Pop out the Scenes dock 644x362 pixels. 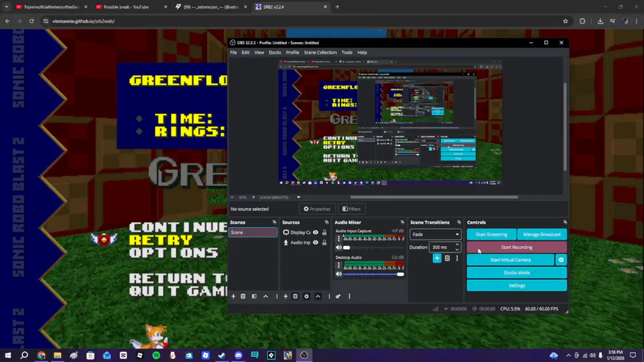click(x=274, y=222)
